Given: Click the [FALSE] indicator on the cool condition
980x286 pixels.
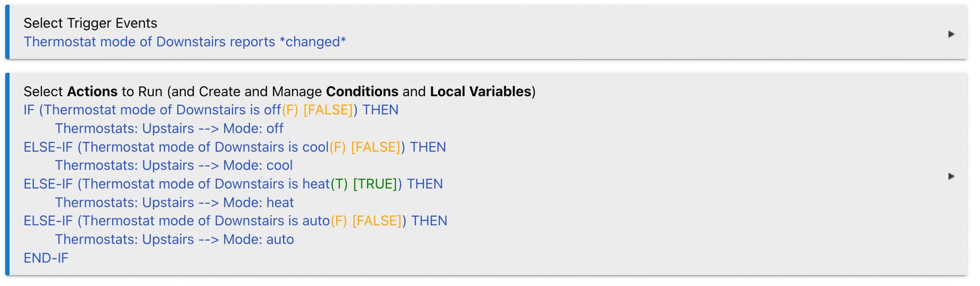Looking at the screenshot, I should coord(376,147).
